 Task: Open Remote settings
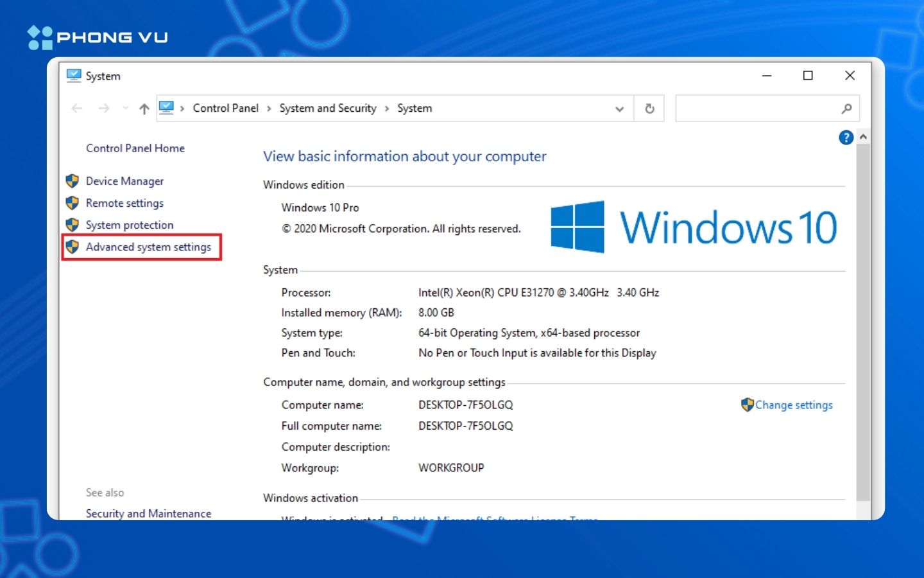[125, 203]
